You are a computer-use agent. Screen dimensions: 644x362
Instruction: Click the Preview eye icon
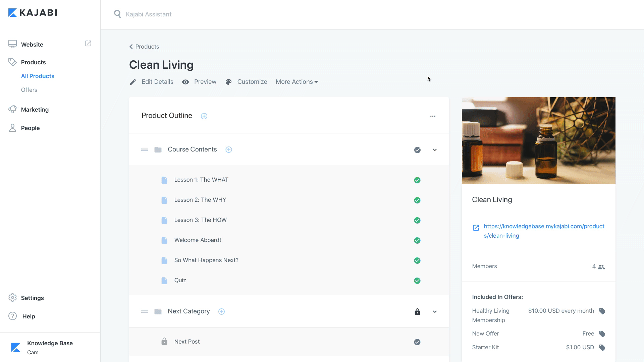[185, 82]
